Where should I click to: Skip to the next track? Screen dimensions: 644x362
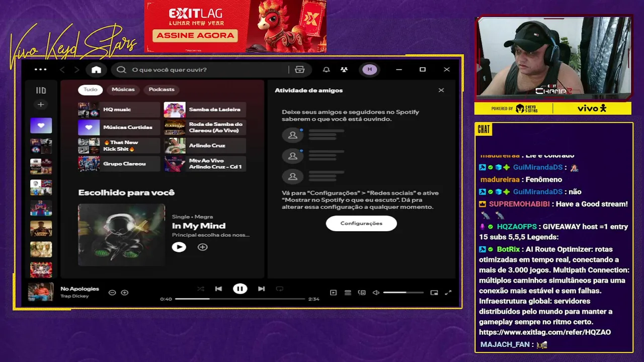coord(261,289)
